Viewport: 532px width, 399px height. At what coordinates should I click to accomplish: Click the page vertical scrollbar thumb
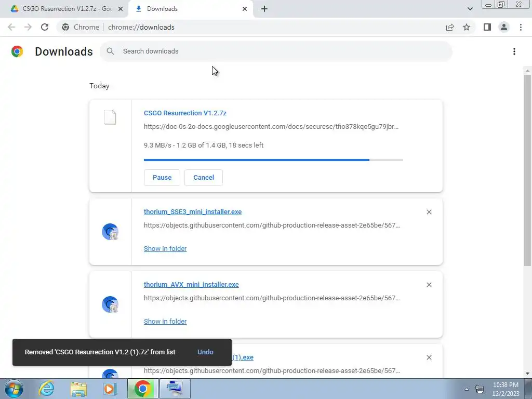pos(527,170)
